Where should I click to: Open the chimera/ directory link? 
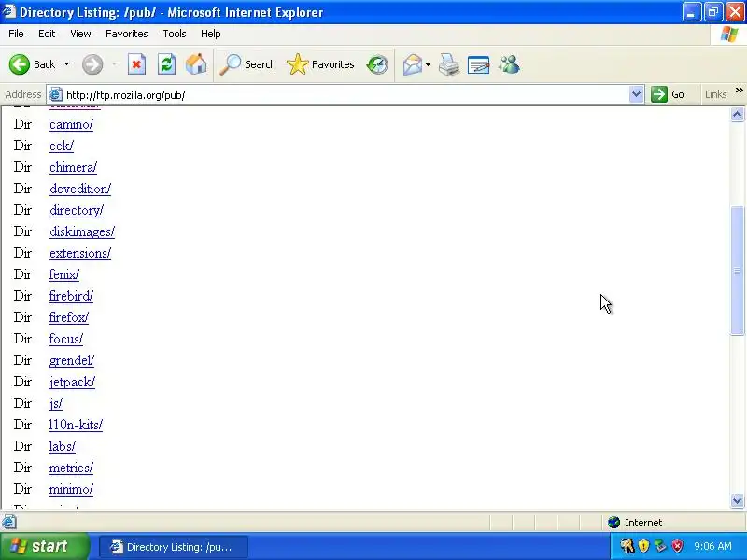point(74,168)
